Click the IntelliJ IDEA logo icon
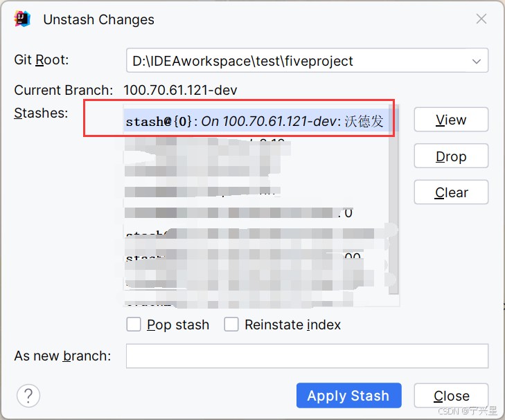 [22, 19]
